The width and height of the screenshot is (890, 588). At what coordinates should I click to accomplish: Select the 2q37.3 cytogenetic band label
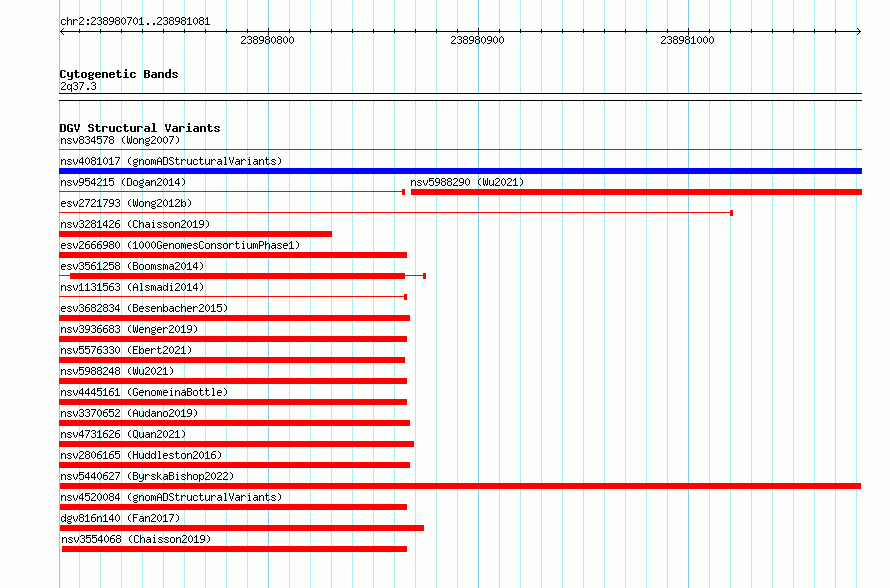[x=78, y=86]
